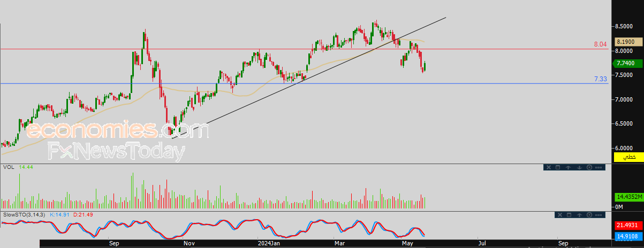Move the SlowSTO panel up
This screenshot has height=248, width=644.
click(579, 215)
